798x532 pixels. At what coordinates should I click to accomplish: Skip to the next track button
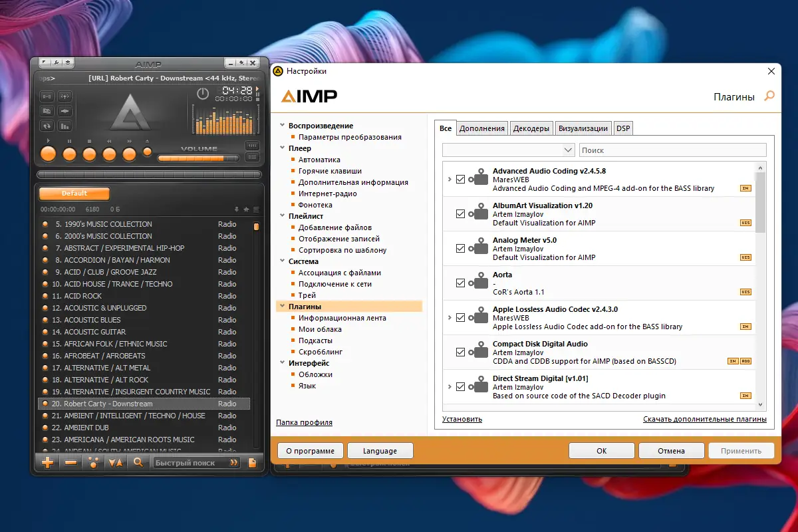129,154
